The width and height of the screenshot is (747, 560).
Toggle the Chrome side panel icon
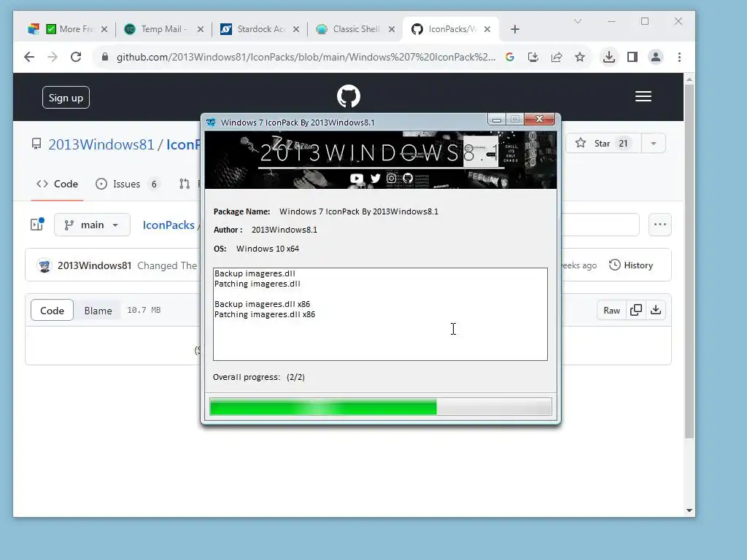pos(632,57)
